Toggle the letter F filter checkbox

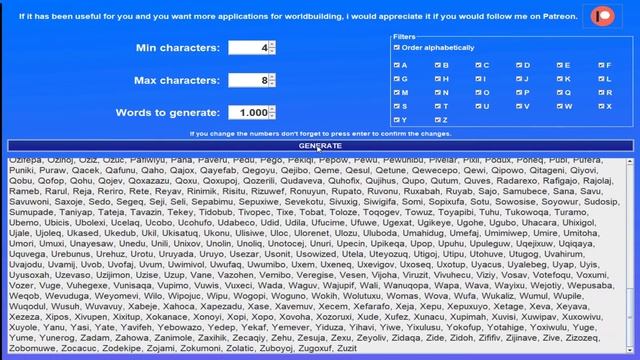(x=601, y=65)
